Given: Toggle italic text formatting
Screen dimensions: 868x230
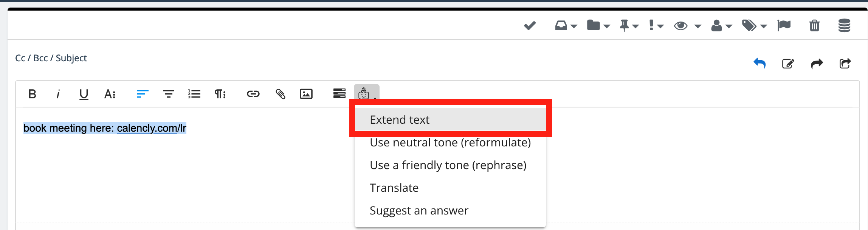Looking at the screenshot, I should [x=58, y=94].
